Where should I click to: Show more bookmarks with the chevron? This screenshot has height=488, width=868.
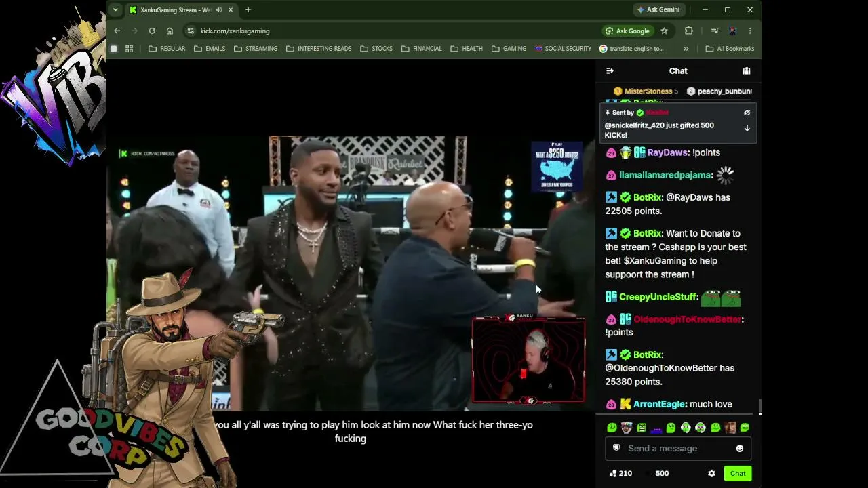pos(686,49)
